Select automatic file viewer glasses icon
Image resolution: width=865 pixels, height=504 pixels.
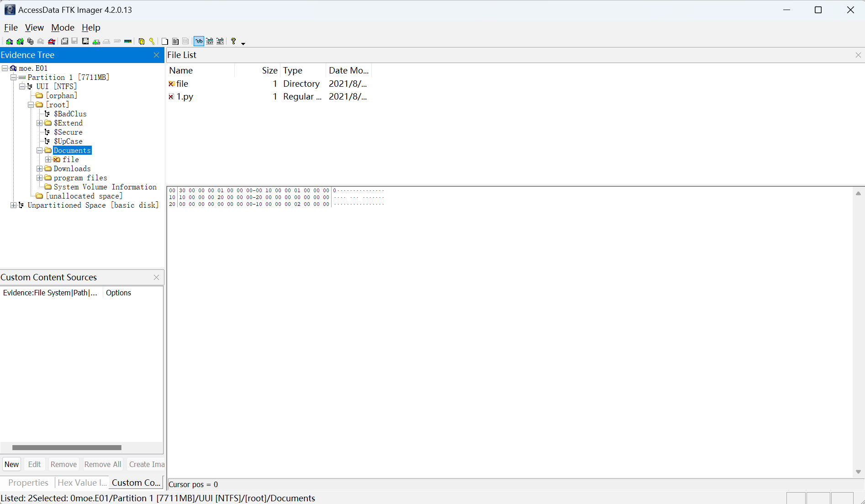[x=199, y=42]
